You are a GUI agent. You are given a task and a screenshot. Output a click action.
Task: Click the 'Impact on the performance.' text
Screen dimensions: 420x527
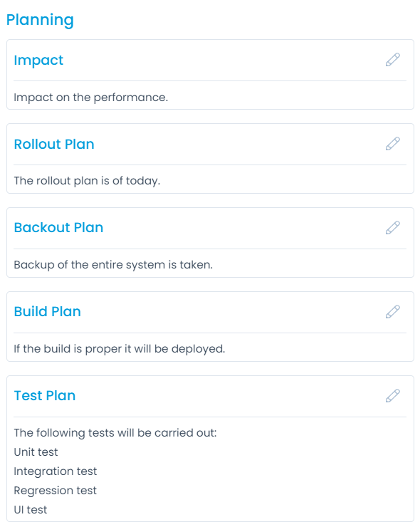(90, 98)
